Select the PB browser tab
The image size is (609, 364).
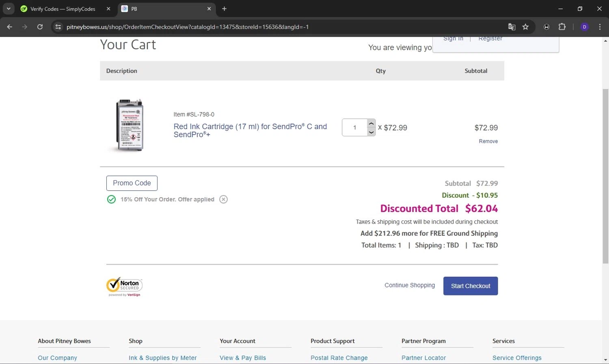pyautogui.click(x=166, y=9)
